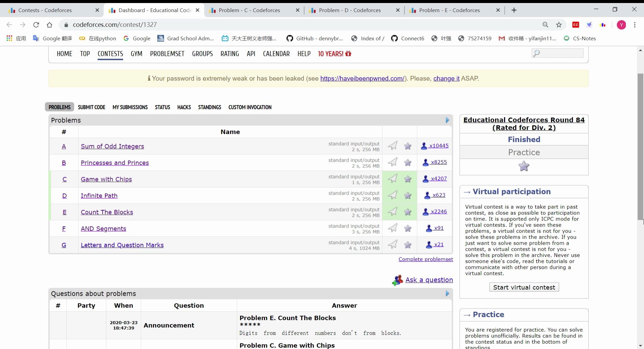Go to PROBLEMSET in the main navigation
The width and height of the screenshot is (644, 349).
167,54
